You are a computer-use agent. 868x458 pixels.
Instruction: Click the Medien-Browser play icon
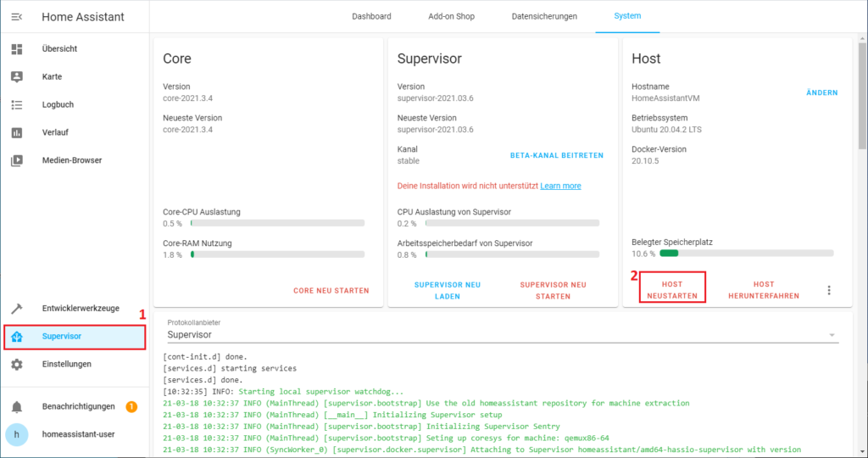pyautogui.click(x=17, y=160)
